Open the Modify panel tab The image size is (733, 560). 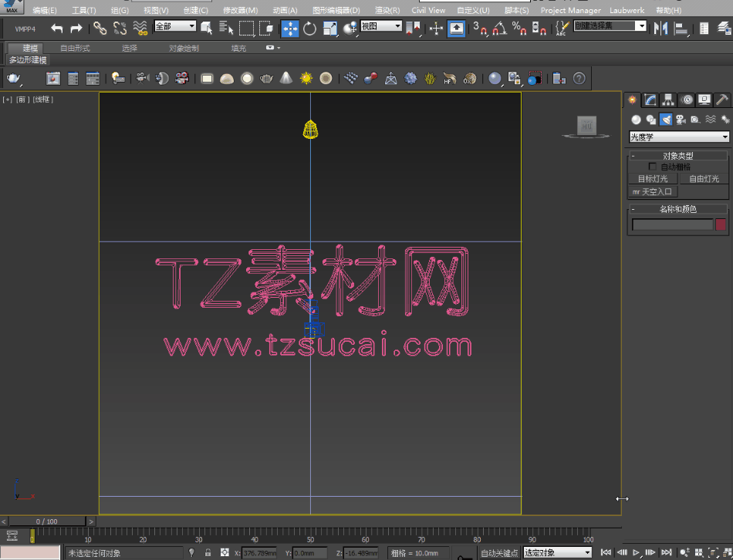click(650, 100)
